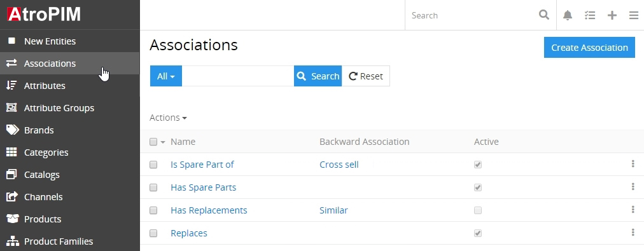Toggle Active checkbox for Is Spare Part of
644x251 pixels.
tap(478, 165)
